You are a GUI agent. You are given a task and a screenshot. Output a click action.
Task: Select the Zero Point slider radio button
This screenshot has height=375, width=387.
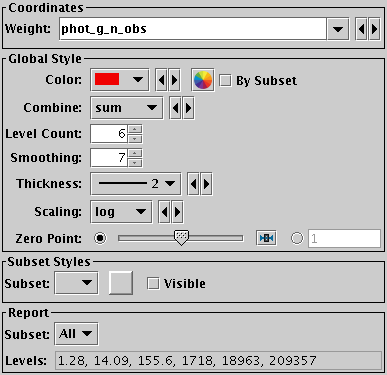coord(100,238)
